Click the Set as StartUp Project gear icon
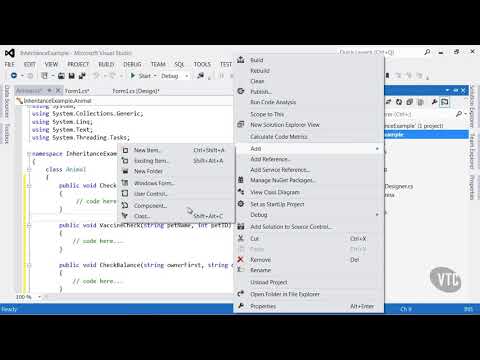The height and width of the screenshot is (360, 480). tap(241, 204)
